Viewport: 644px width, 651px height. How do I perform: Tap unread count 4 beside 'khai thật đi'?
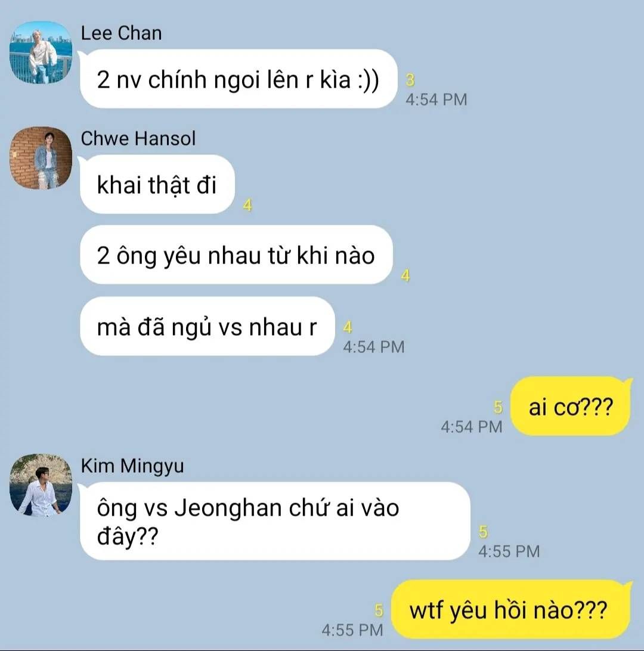[247, 205]
